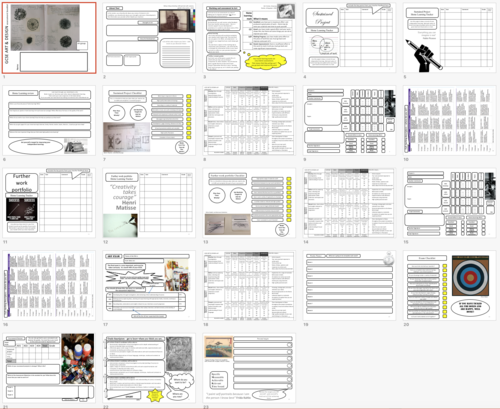Image resolution: width=500 pixels, height=409 pixels.
Task: Select slide 10 with the purple vertical bar
Action: [449, 120]
